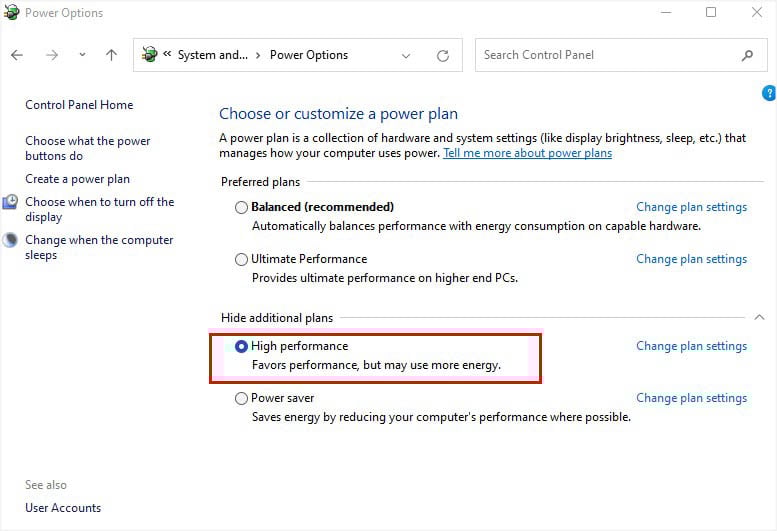Image resolution: width=777 pixels, height=531 pixels.
Task: Open help via blue question mark icon
Action: 769,93
